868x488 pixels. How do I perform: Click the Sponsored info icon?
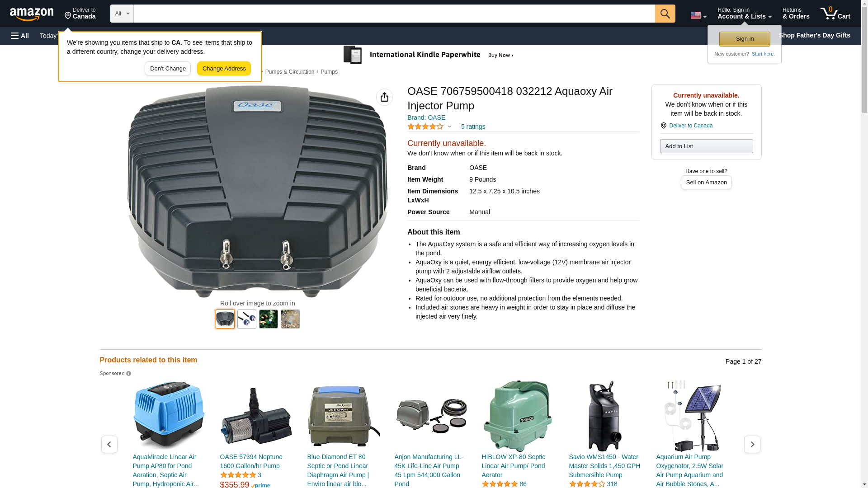coord(128,374)
